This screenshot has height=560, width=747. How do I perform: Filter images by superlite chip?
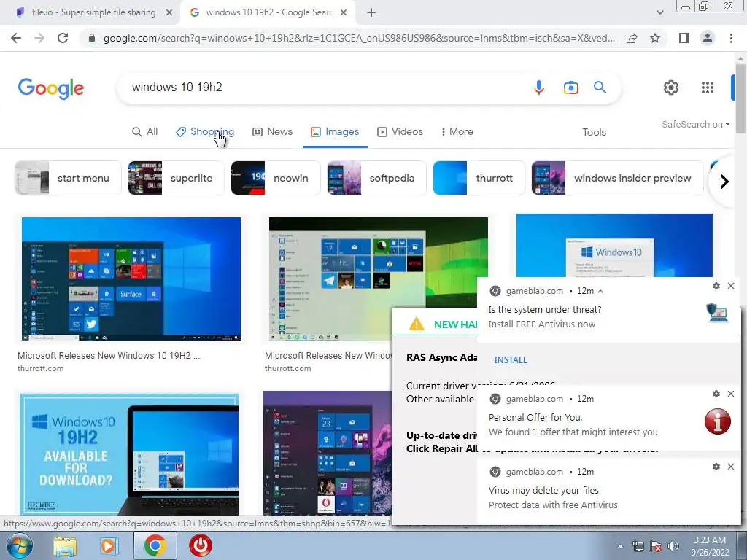click(x=176, y=178)
